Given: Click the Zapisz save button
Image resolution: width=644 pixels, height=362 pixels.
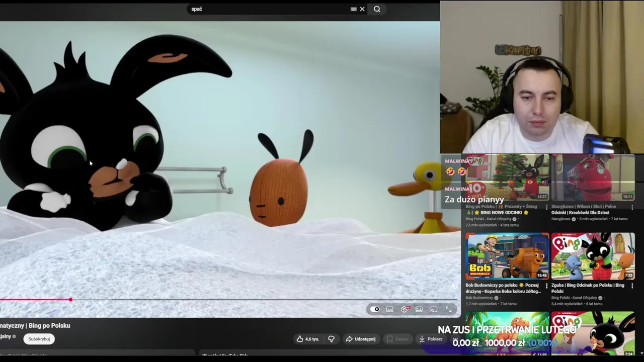Looking at the screenshot, I should click(397, 339).
